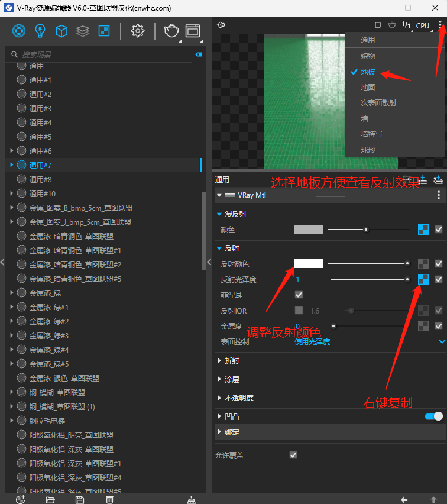
Task: Click the white reflection color swatch
Action: pos(309,264)
